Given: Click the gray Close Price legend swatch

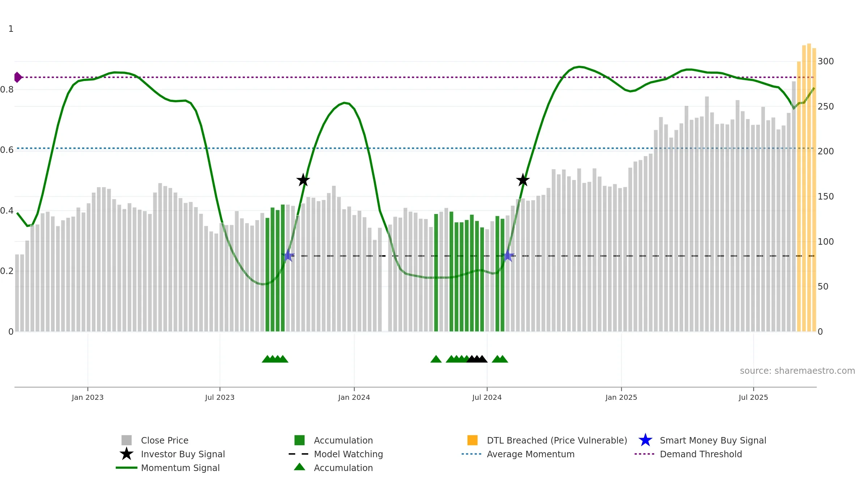Looking at the screenshot, I should point(126,440).
